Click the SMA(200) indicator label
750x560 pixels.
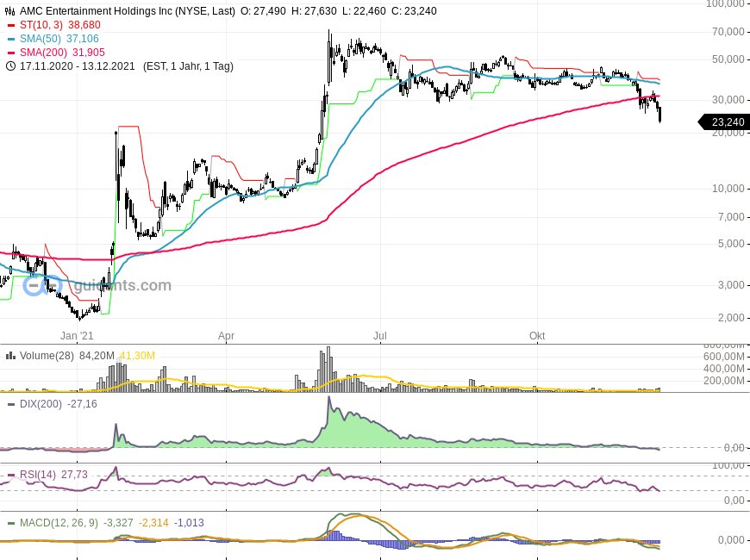43,53
